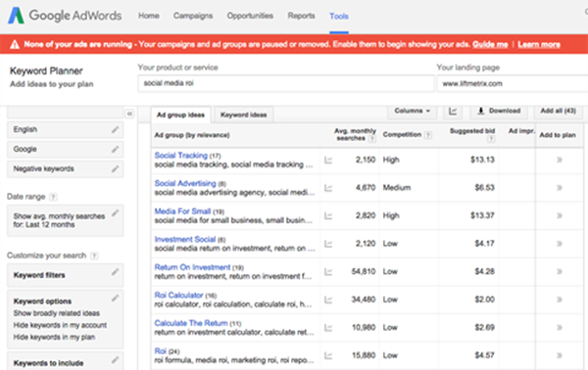Sort by Ad group (by relevance) header
The image size is (588, 370).
tap(192, 135)
